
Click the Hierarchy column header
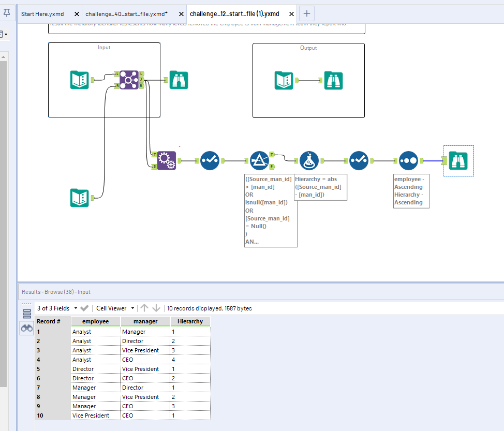pos(190,321)
